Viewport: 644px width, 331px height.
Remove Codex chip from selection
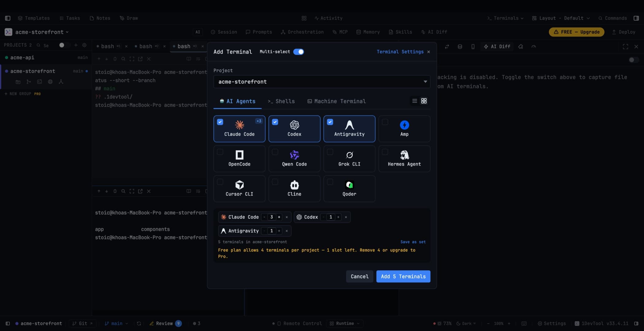tap(346, 217)
